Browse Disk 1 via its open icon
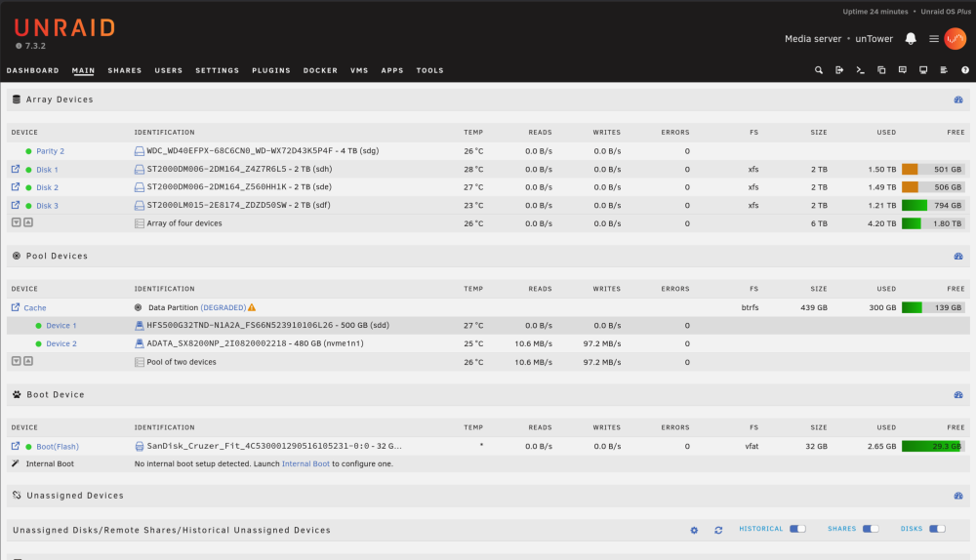The image size is (976, 560). [16, 169]
